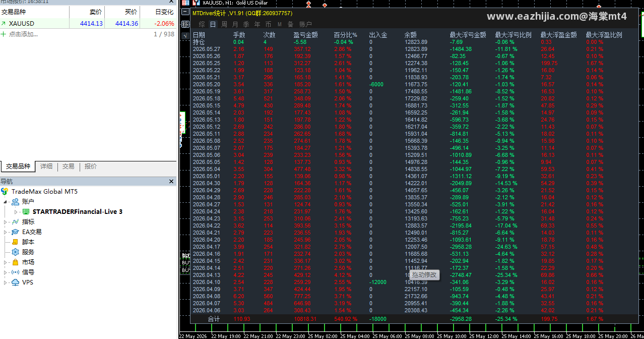Image resolution: width=644 pixels, height=339 pixels.
Task: Click the 合计 totals row label
Action: 214,319
